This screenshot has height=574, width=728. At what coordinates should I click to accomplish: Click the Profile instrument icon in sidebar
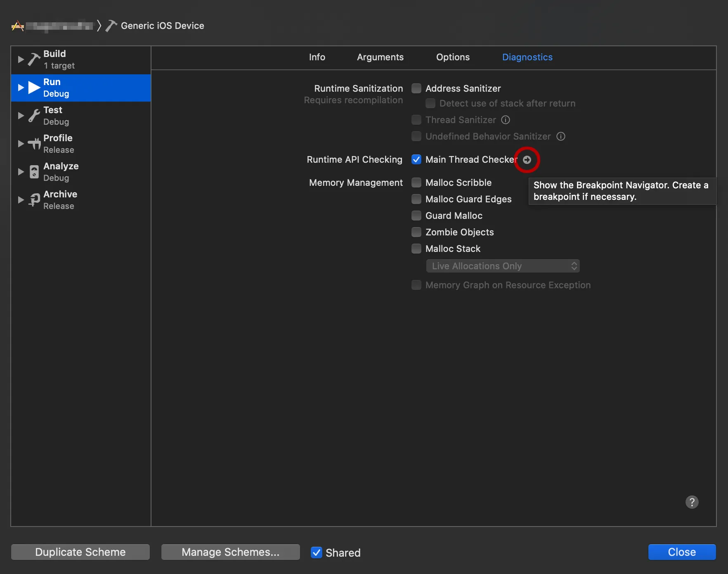coord(34,144)
